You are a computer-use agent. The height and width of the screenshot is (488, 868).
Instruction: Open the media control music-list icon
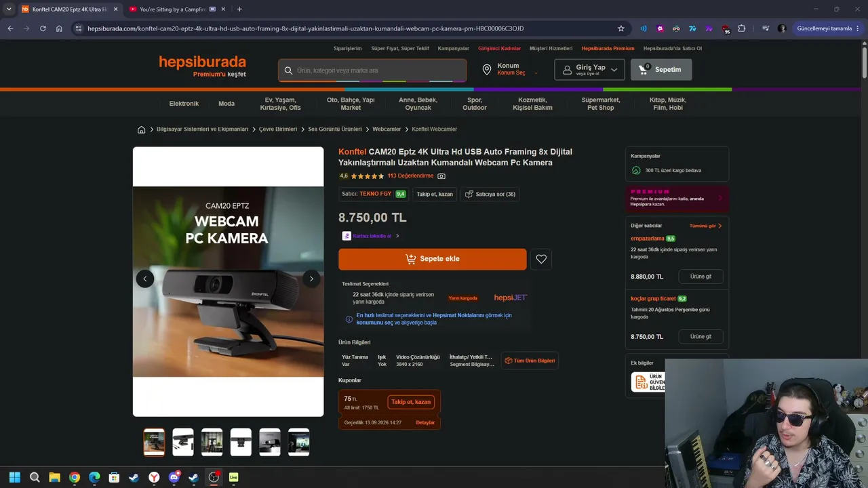[x=766, y=28]
